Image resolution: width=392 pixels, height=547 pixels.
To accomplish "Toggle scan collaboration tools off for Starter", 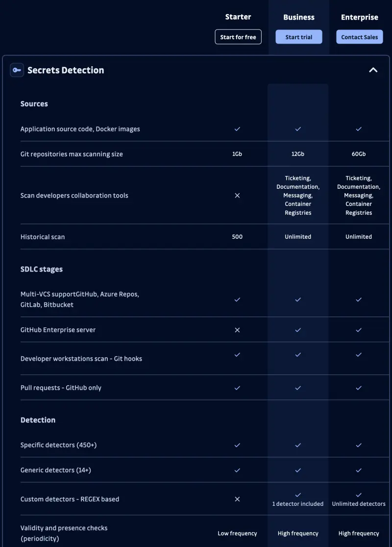I will [x=237, y=195].
